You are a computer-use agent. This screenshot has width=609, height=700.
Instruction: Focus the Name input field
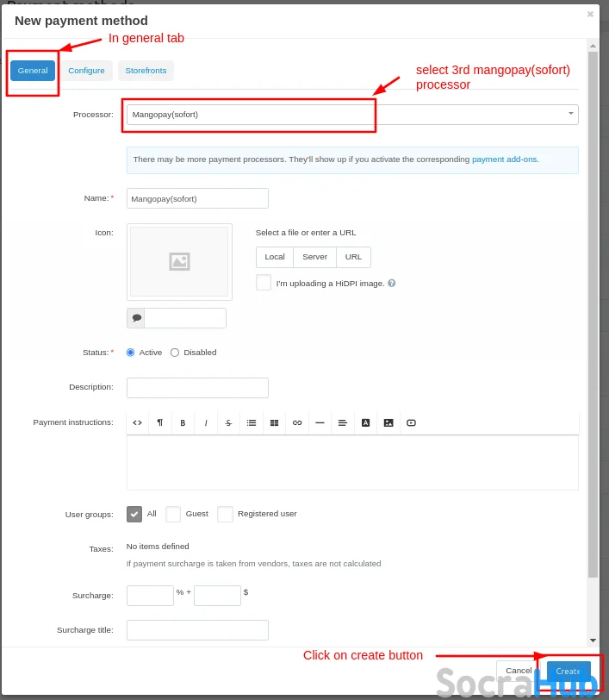coord(197,198)
